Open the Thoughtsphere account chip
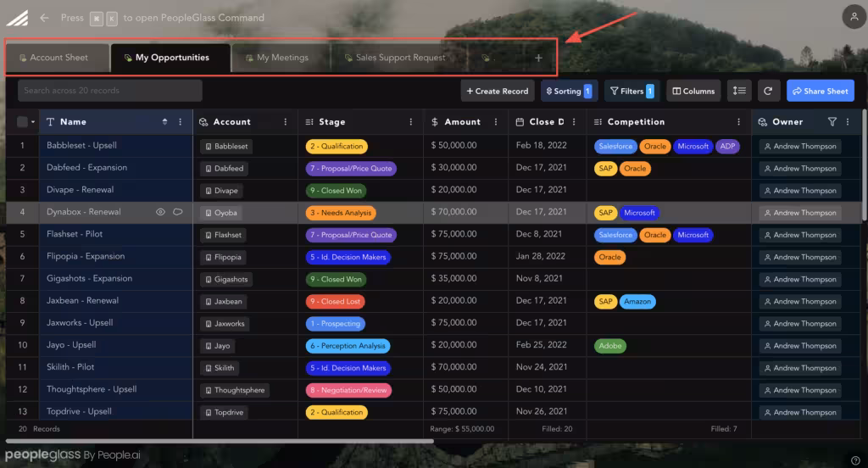The image size is (868, 468). pyautogui.click(x=235, y=390)
